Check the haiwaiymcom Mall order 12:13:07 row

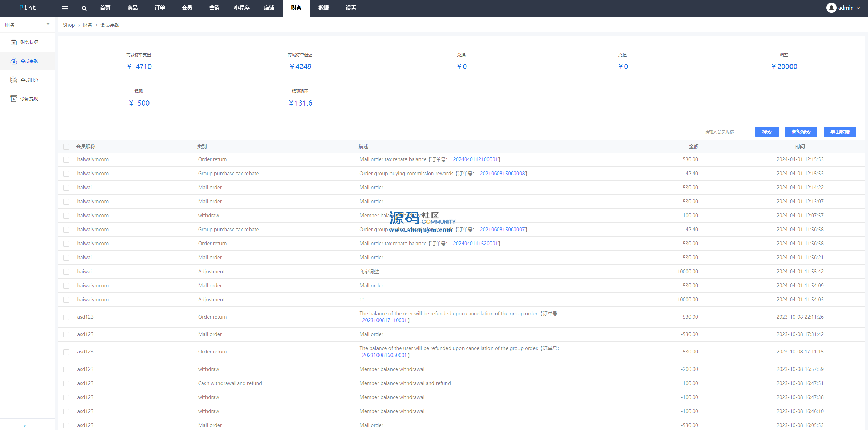pyautogui.click(x=66, y=202)
